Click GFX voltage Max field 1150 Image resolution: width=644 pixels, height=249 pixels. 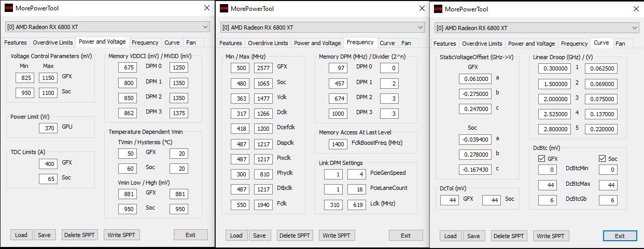(x=48, y=78)
